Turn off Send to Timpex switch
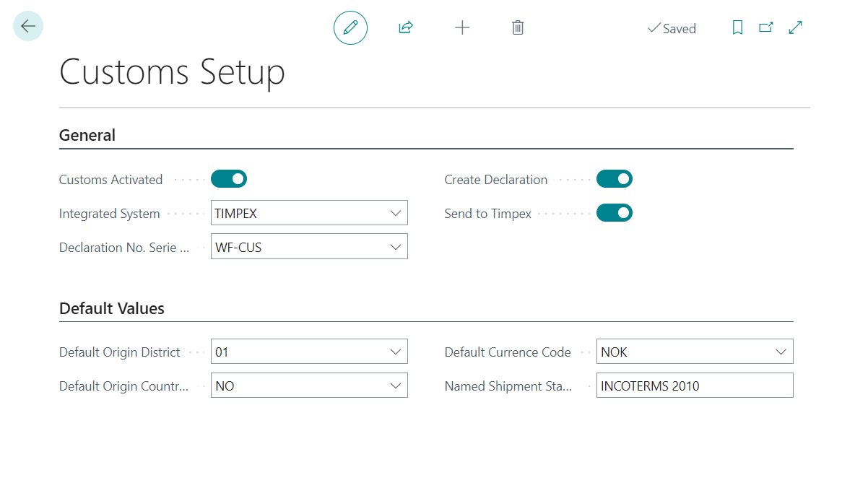The height and width of the screenshot is (483, 868). click(x=615, y=213)
